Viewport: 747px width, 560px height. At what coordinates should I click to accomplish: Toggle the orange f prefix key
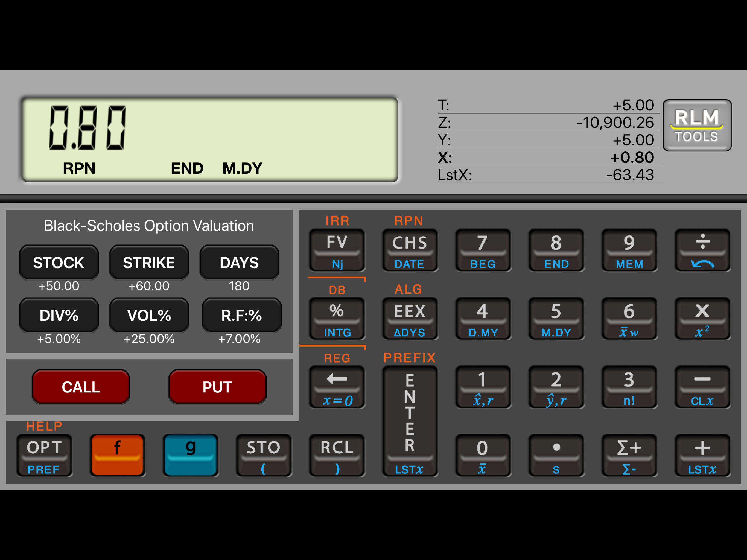coord(117,455)
